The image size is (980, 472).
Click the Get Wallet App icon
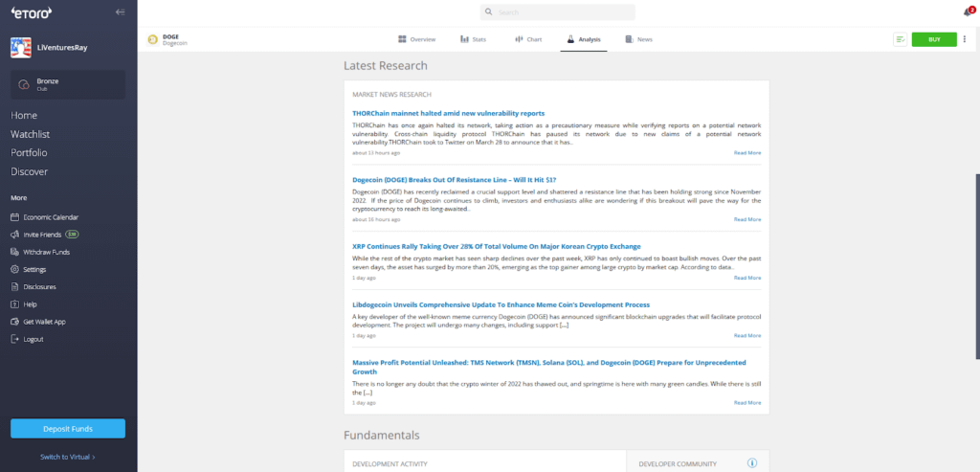[x=15, y=322]
